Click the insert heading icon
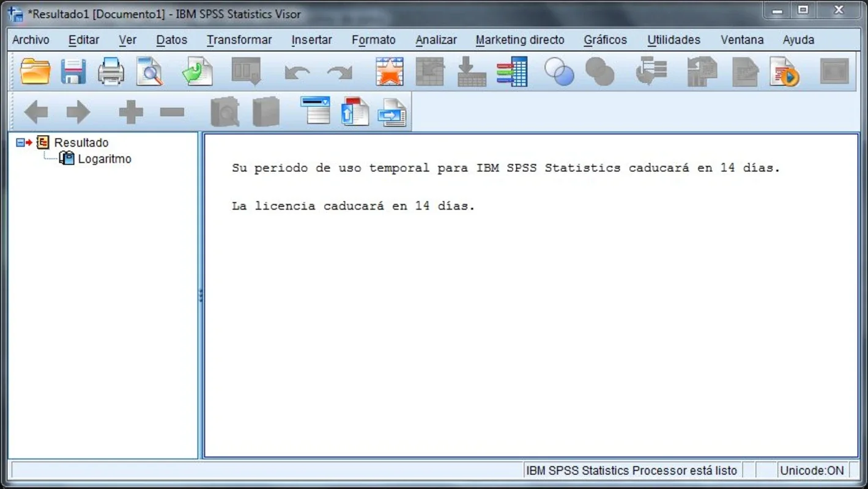Viewport: 868px width, 489px height. tap(315, 111)
